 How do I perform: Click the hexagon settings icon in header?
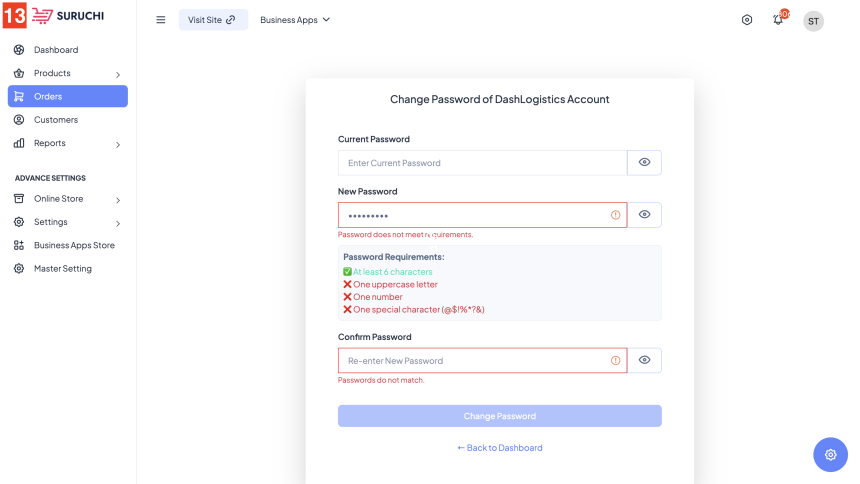(x=747, y=20)
